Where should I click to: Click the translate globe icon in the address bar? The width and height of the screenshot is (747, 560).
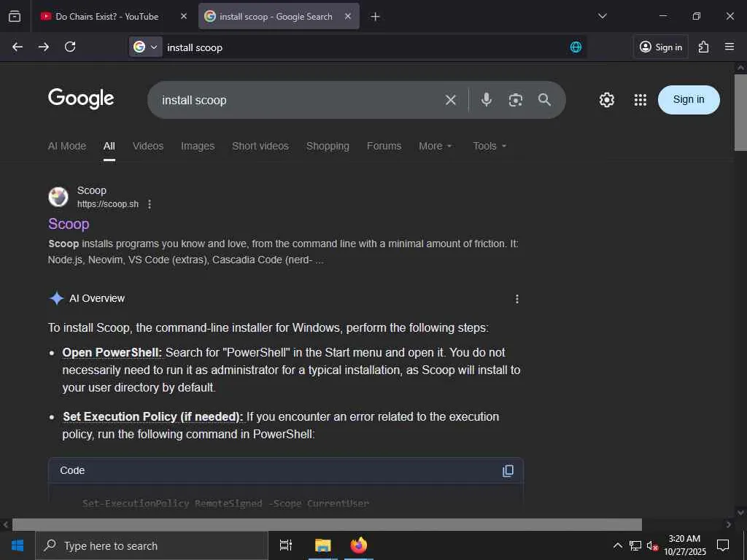point(576,47)
